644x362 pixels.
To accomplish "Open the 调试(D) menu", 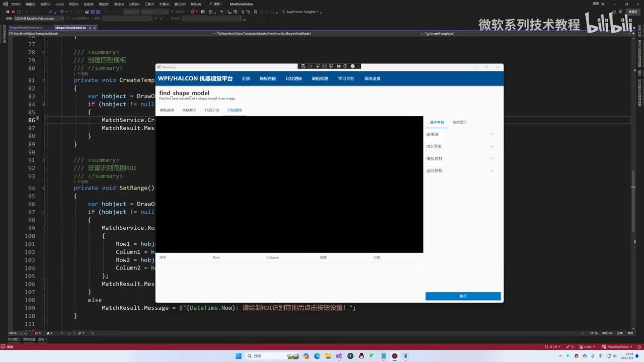I will (x=104, y=4).
